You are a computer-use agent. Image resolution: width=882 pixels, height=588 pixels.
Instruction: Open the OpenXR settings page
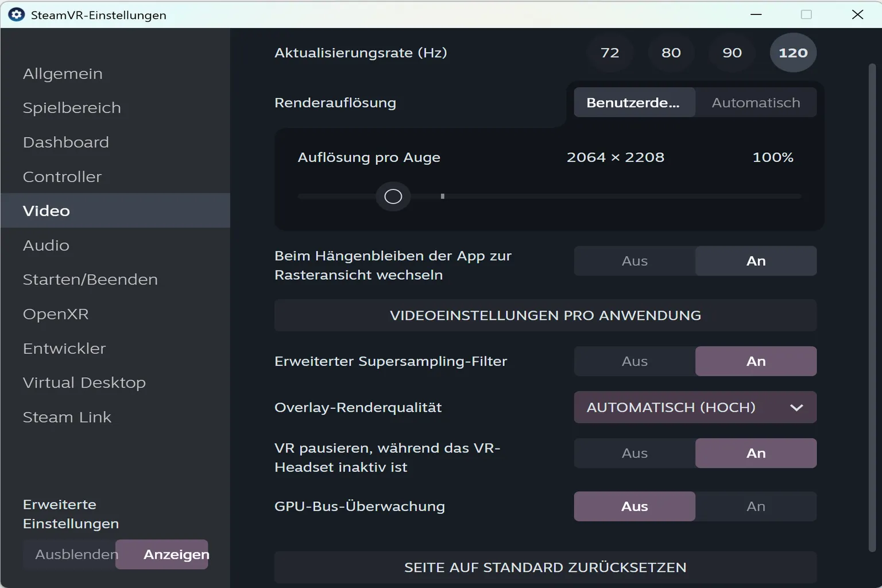[x=115, y=314]
